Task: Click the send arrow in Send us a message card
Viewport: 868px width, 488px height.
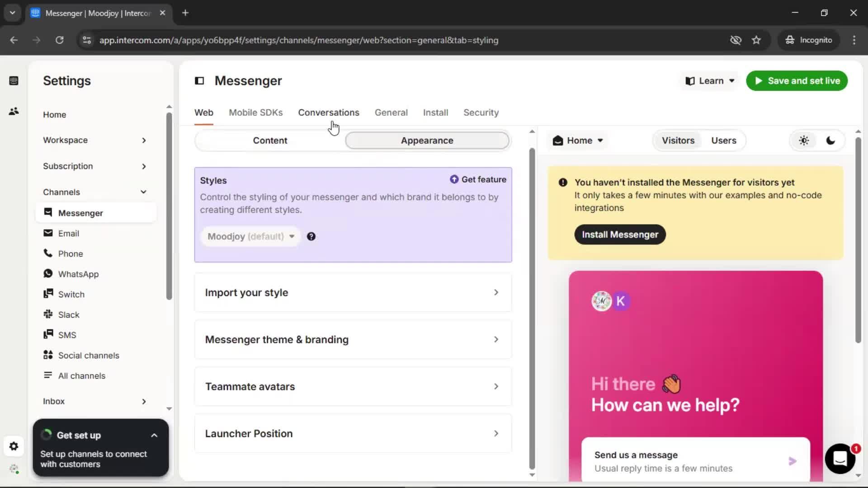Action: (x=792, y=461)
